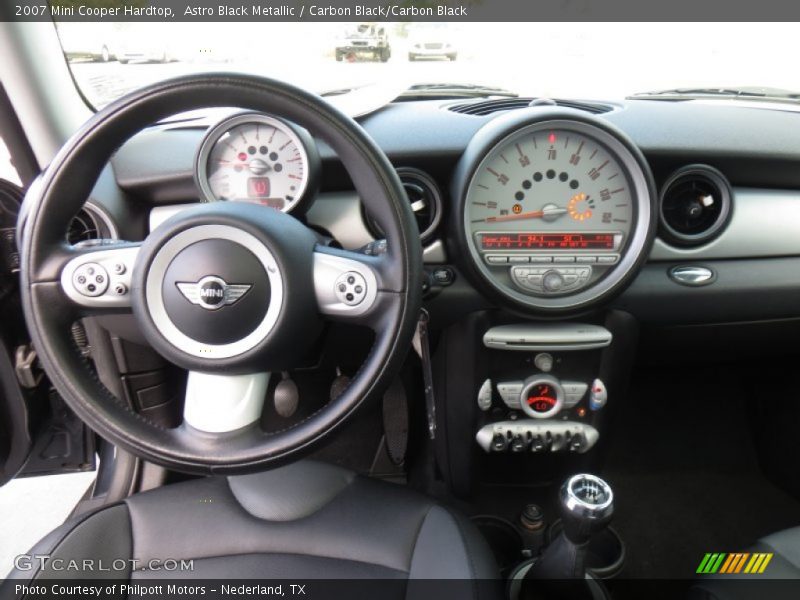Click the round climate control display dial
This screenshot has width=800, height=600.
pos(541,397)
